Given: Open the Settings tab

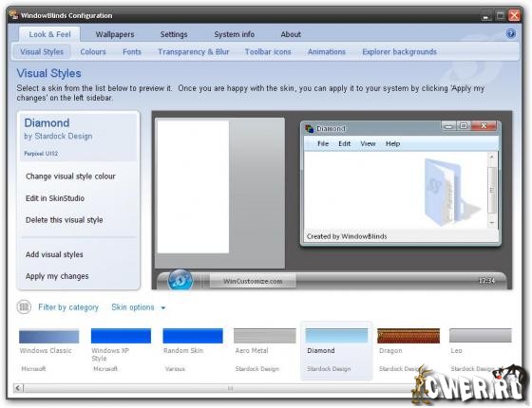Looking at the screenshot, I should 174,34.
